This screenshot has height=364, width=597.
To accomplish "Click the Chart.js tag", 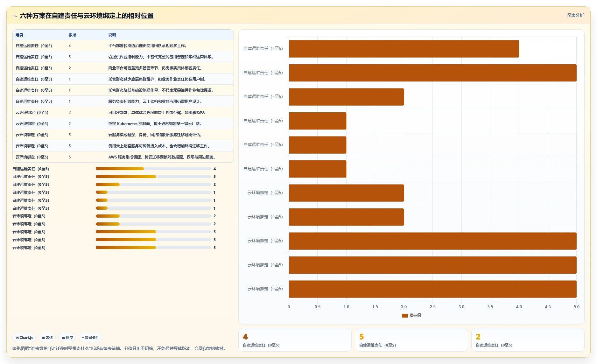I will click(x=24, y=338).
